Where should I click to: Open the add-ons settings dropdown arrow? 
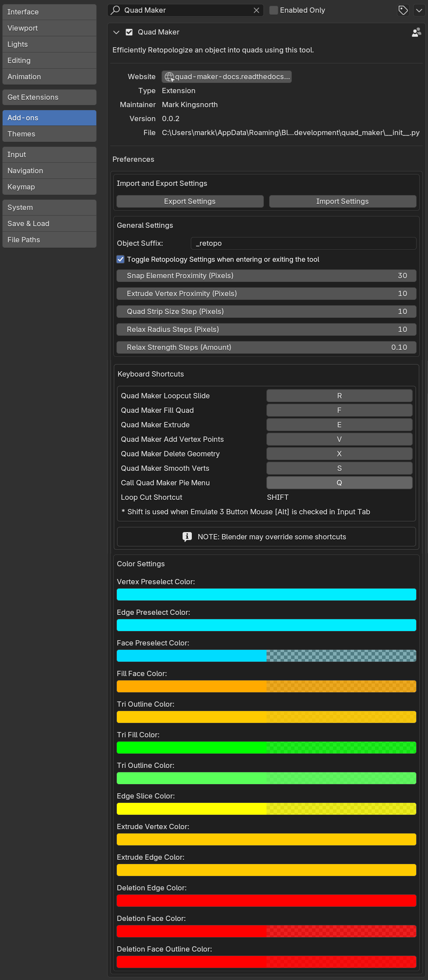419,10
